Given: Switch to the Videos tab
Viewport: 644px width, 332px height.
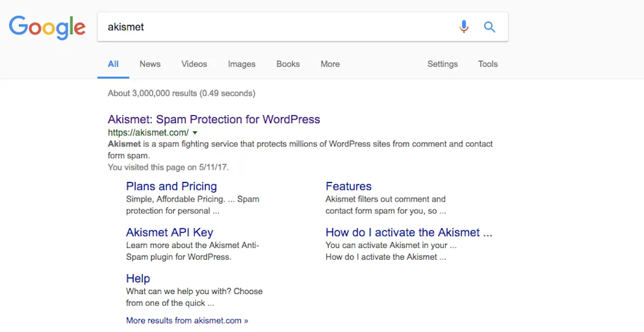Looking at the screenshot, I should tap(194, 64).
